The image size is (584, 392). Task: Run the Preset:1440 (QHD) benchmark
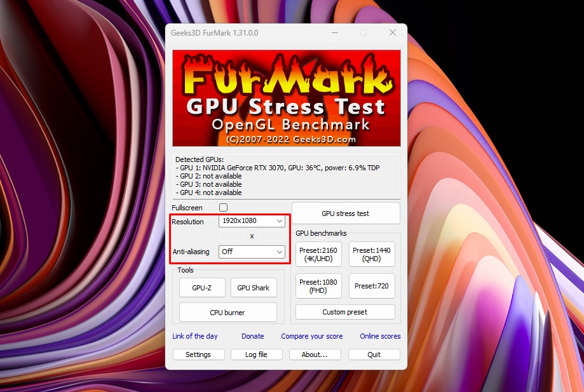(x=372, y=254)
